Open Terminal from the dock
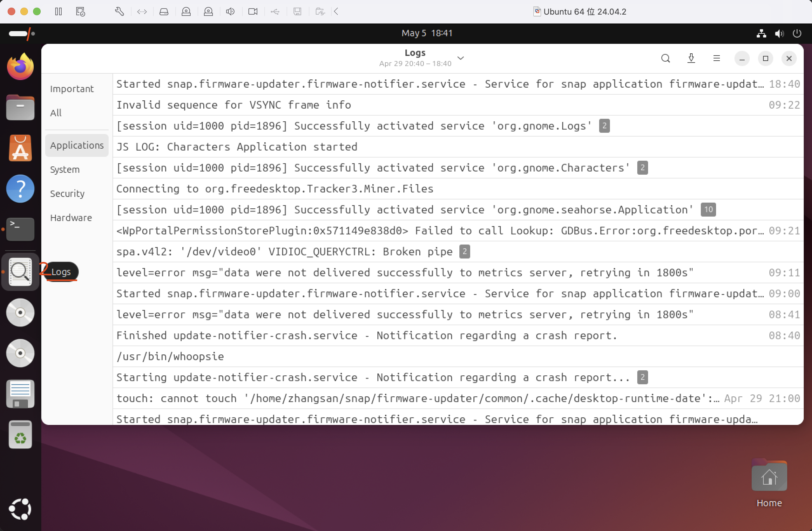 pos(20,229)
